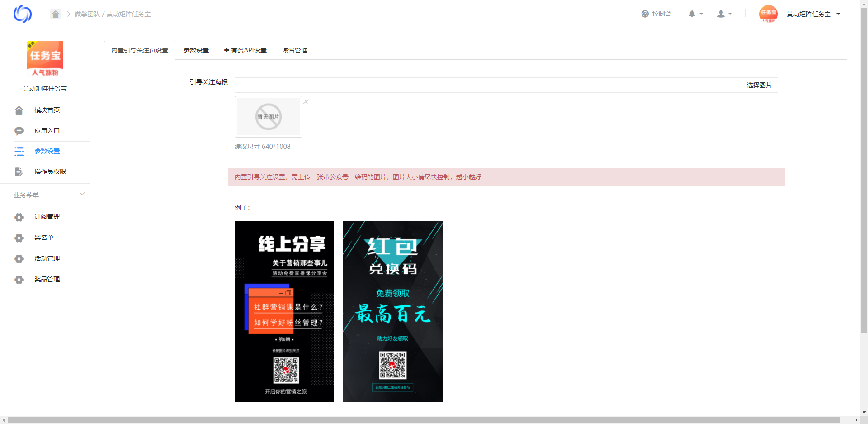Click the 任务宝 round avatar icon
The height and width of the screenshot is (424, 868).
pyautogui.click(x=769, y=14)
